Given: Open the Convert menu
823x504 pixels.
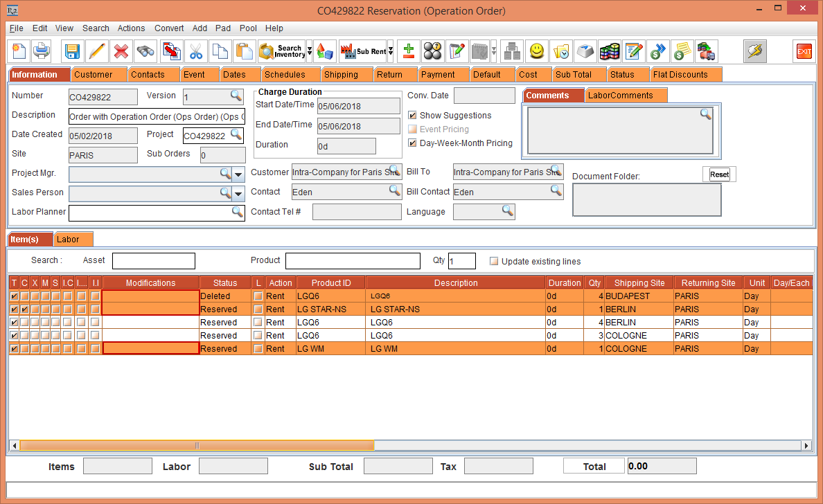Looking at the screenshot, I should click(x=169, y=28).
